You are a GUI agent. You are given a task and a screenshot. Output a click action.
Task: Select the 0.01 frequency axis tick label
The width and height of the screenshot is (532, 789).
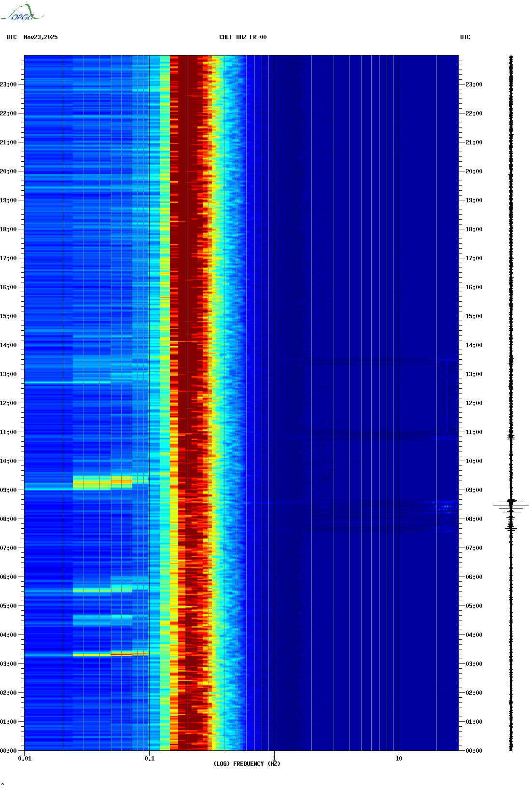[x=25, y=759]
